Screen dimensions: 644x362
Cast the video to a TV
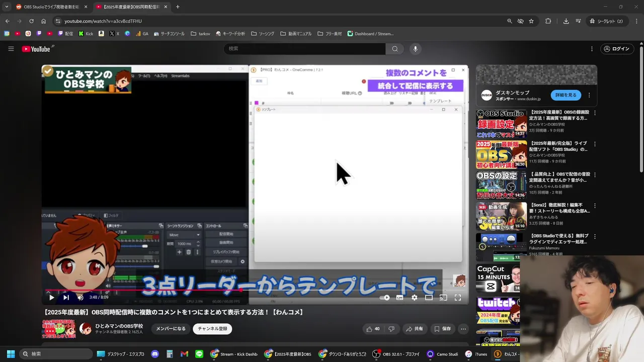[x=443, y=297]
